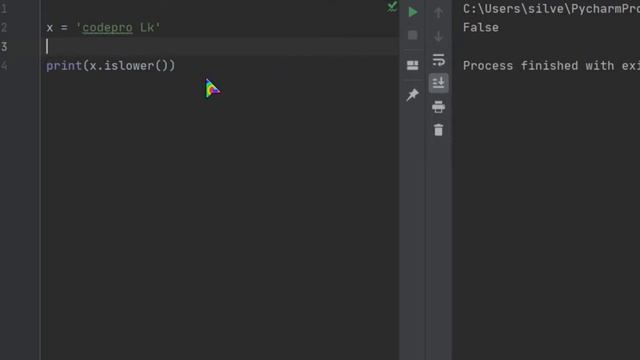Click the Clear All trash can icon
This screenshot has height=360, width=640.
coord(439,130)
